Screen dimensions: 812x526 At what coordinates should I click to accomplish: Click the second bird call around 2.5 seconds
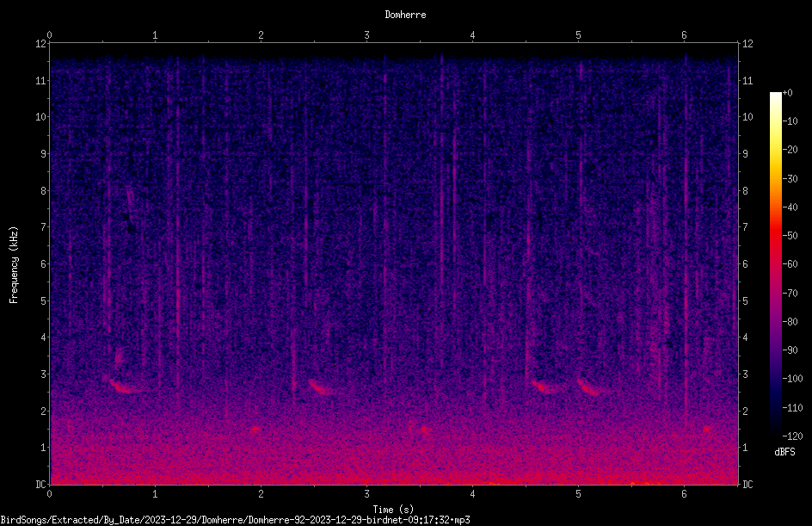(x=321, y=387)
